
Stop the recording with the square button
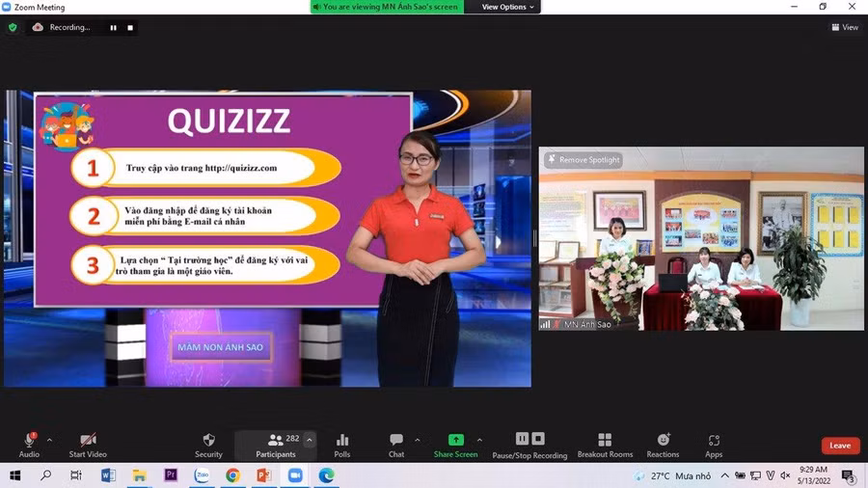click(x=130, y=28)
